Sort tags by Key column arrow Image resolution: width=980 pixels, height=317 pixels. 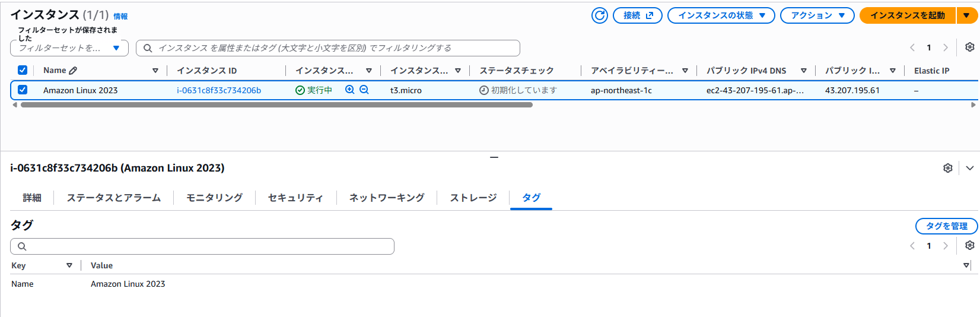point(69,265)
